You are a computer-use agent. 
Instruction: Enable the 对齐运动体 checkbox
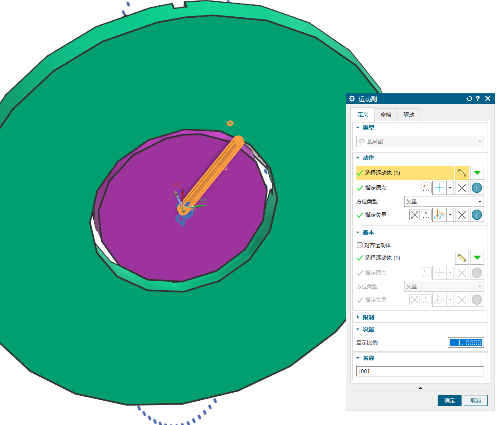pyautogui.click(x=359, y=245)
